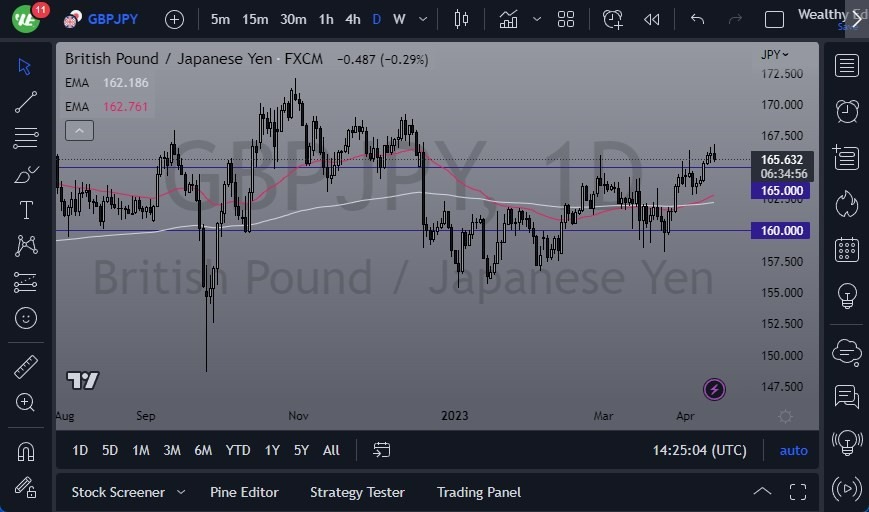Image resolution: width=869 pixels, height=512 pixels.
Task: Set the date range to 1D
Action: coord(80,450)
